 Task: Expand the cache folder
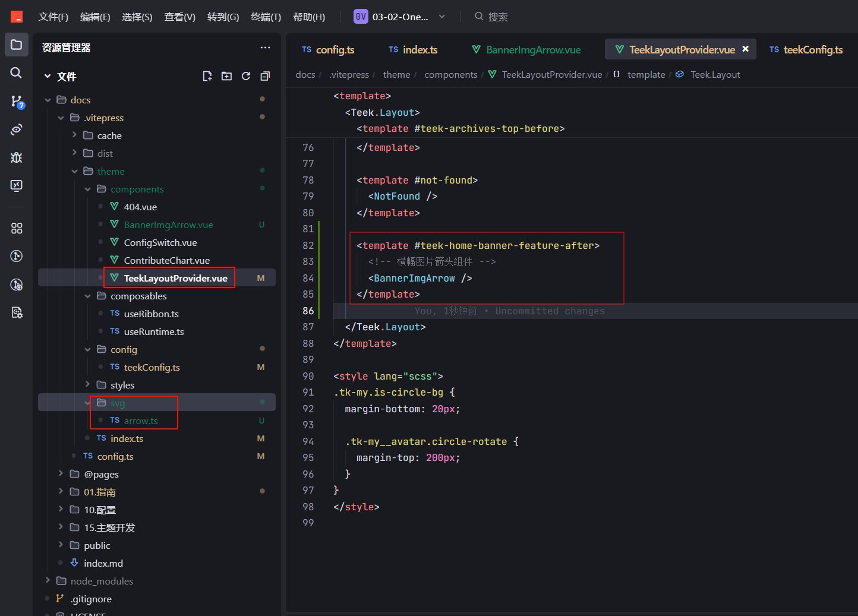tap(74, 135)
